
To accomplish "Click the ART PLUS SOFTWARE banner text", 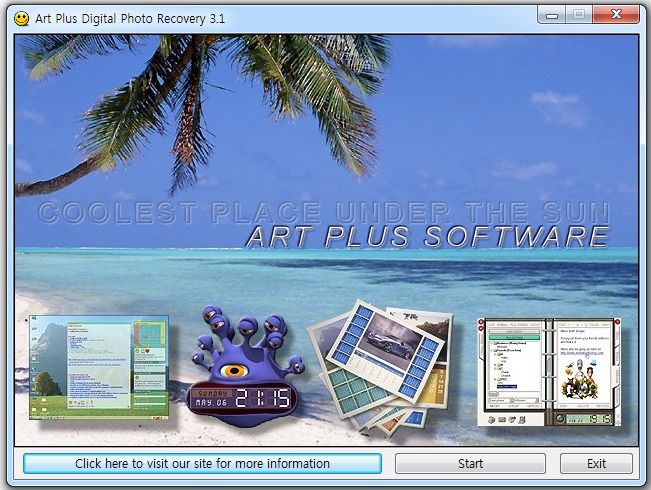I will click(x=428, y=237).
